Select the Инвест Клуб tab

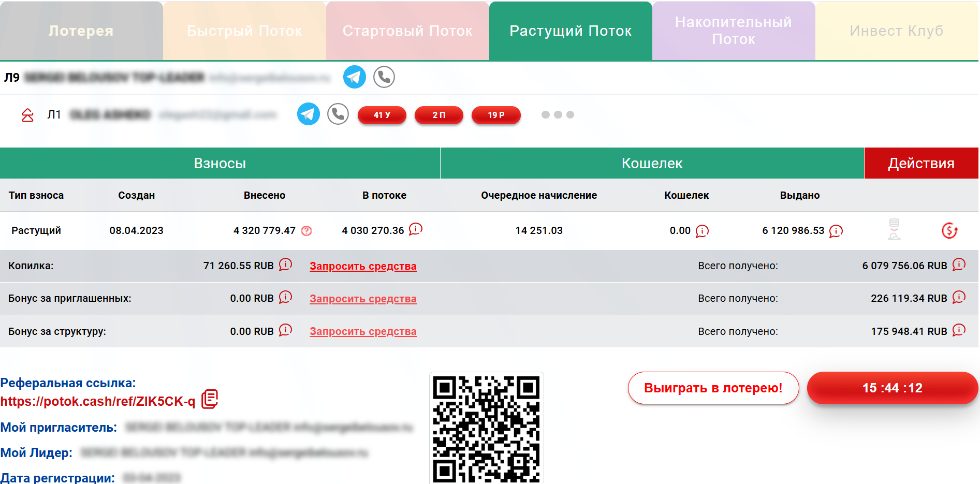[896, 31]
